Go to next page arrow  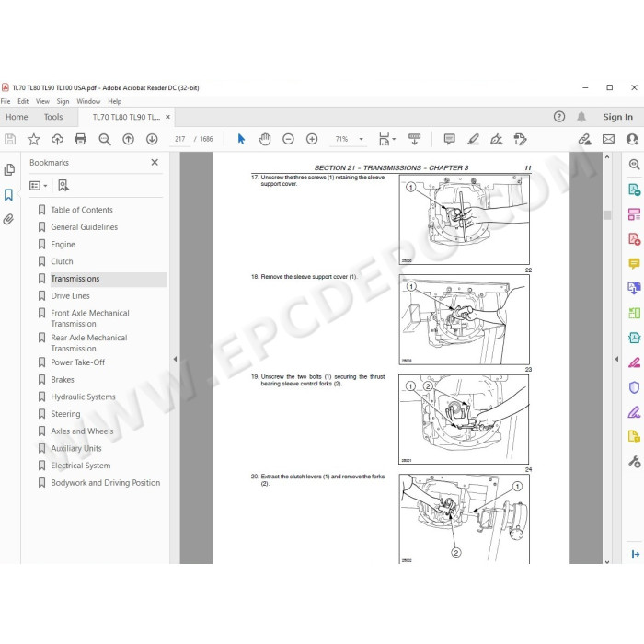(152, 139)
